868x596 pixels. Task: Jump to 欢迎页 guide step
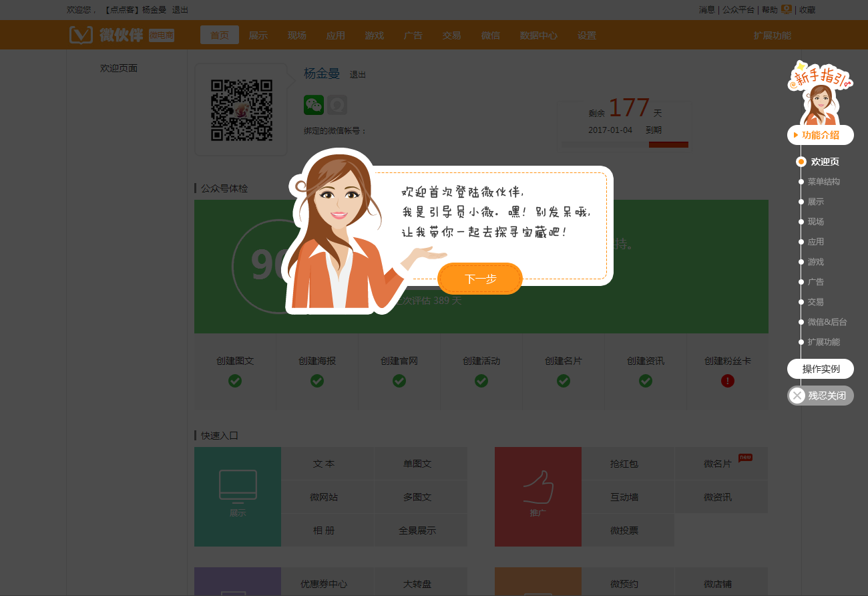click(825, 162)
